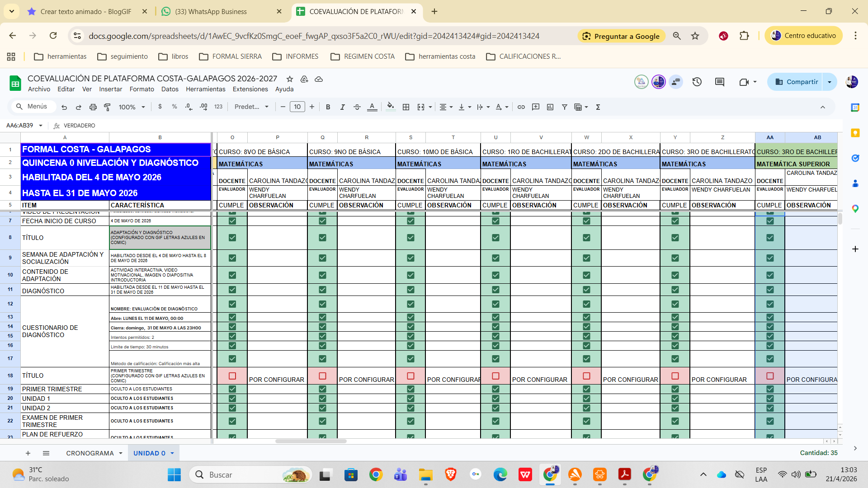Click the fill color bucket icon
The height and width of the screenshot is (488, 868).
tap(391, 107)
